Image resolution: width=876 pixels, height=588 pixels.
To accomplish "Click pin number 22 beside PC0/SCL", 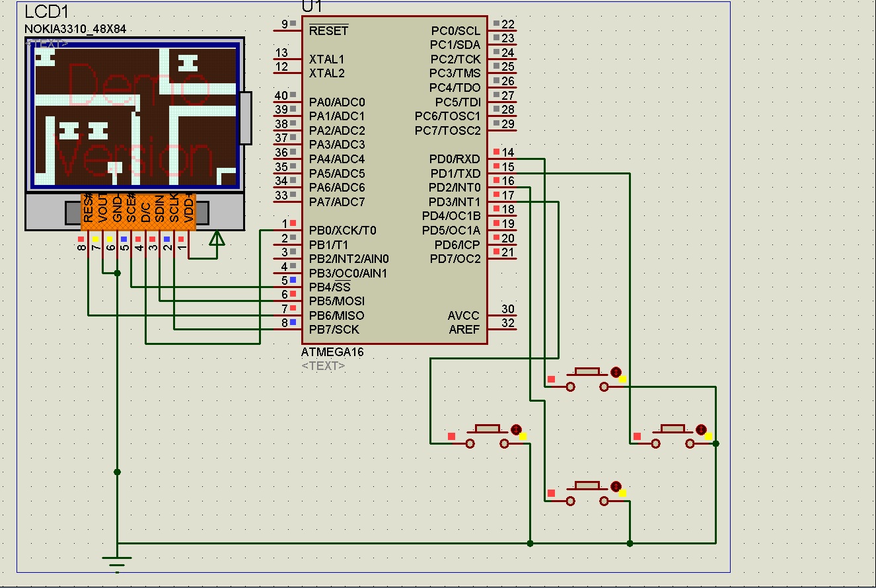I will [x=508, y=24].
